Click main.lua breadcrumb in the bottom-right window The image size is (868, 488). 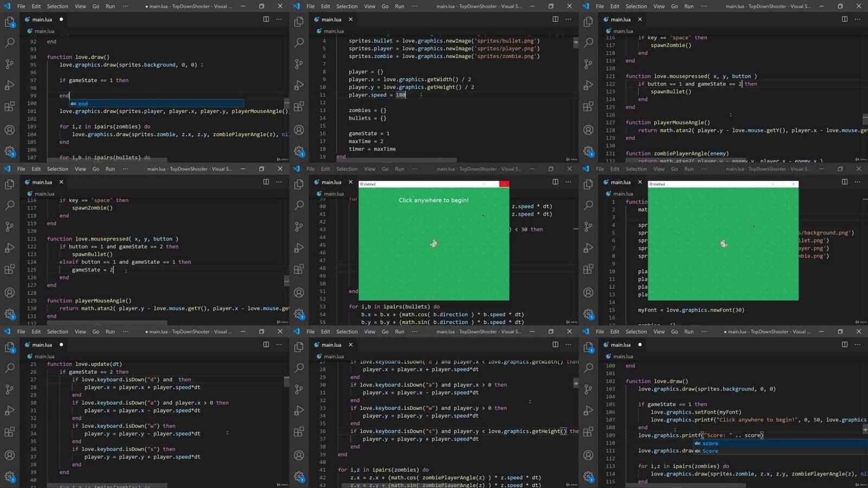(x=623, y=357)
